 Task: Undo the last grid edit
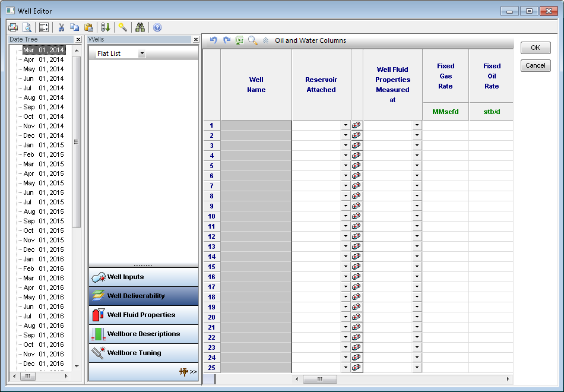tap(214, 40)
